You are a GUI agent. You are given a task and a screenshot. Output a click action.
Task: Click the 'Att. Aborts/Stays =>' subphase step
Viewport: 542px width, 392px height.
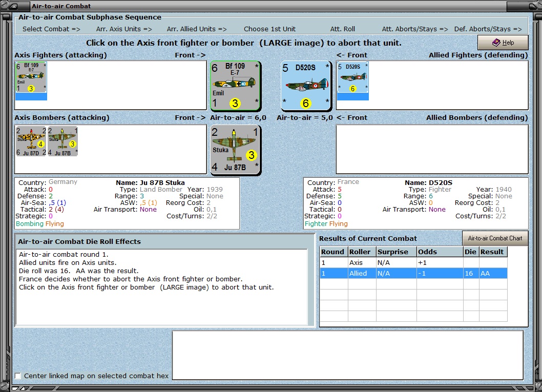pyautogui.click(x=415, y=29)
